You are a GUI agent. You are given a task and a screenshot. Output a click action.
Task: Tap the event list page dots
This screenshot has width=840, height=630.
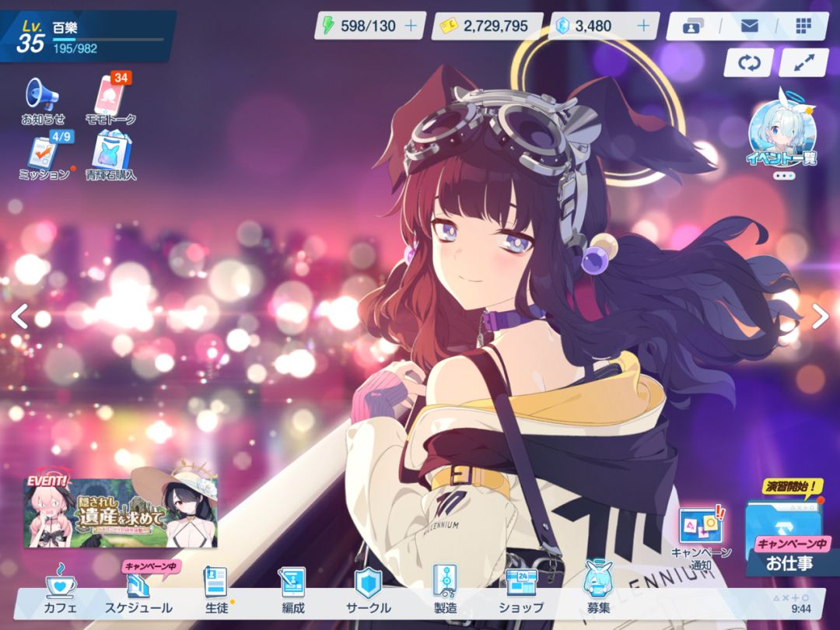coord(784,176)
